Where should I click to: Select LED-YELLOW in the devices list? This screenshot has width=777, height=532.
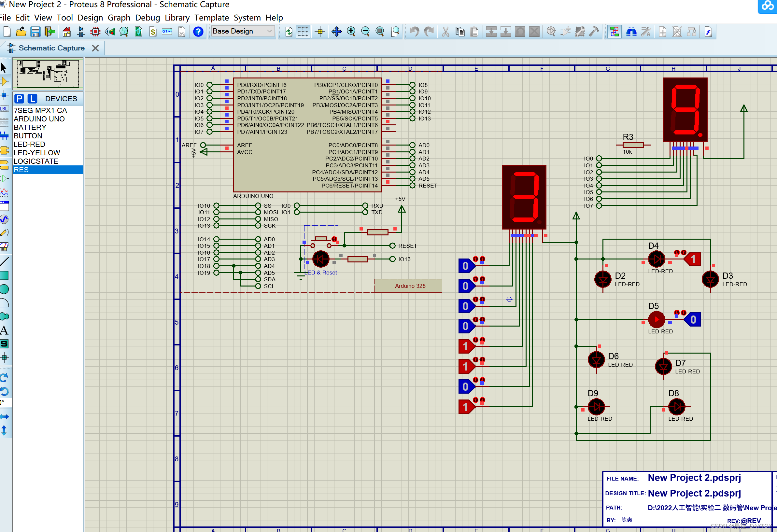point(48,153)
